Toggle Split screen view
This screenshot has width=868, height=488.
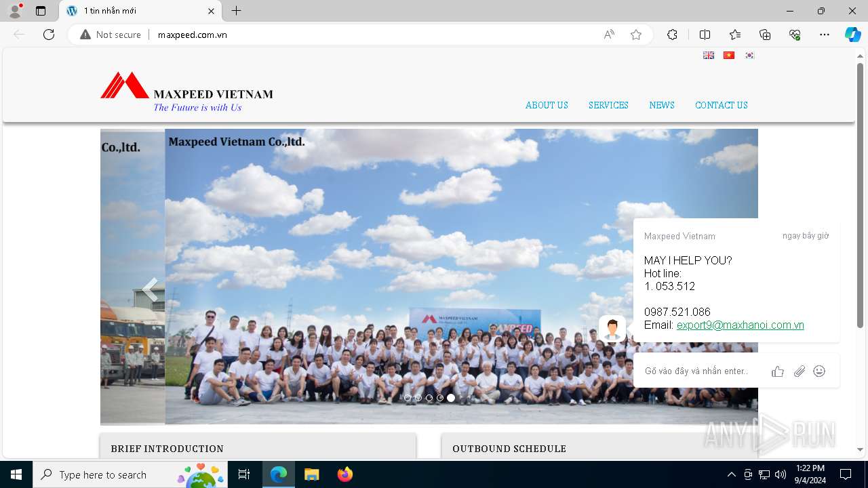pyautogui.click(x=705, y=35)
